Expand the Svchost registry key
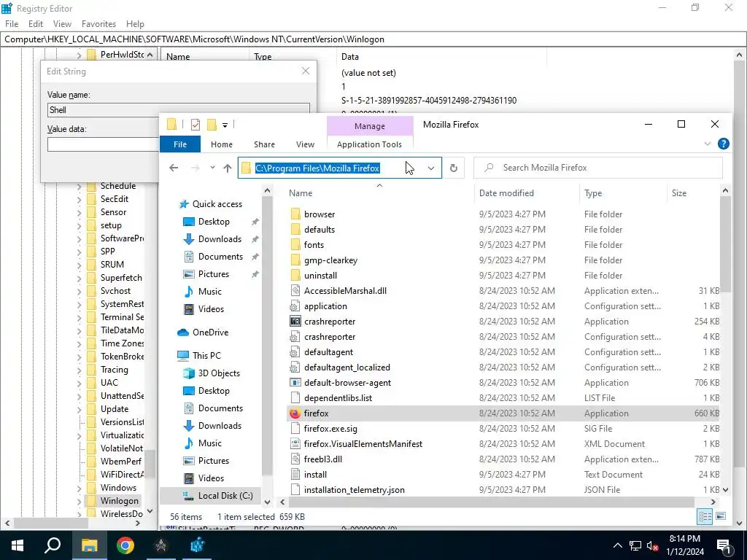Screen dimensions: 747x560 (x=79, y=291)
